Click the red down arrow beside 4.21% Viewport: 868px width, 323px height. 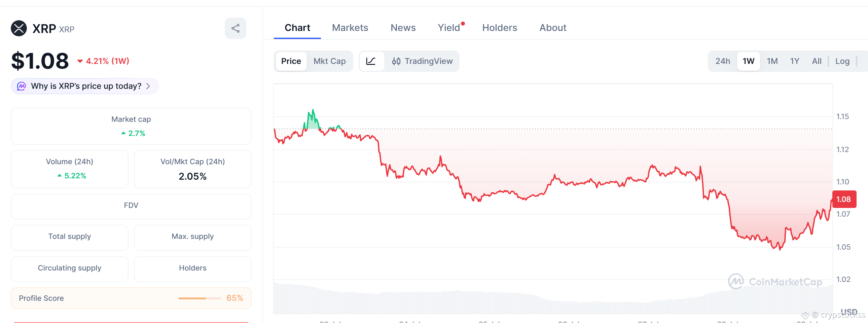(80, 61)
